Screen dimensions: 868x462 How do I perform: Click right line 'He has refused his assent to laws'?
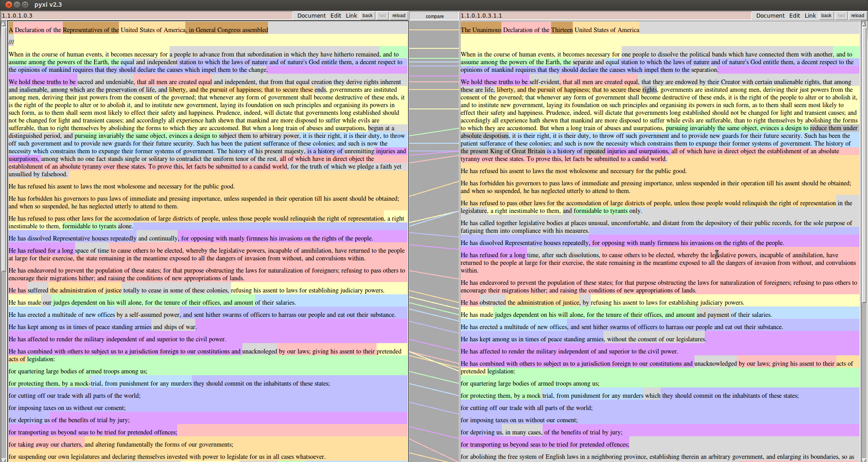[574, 171]
